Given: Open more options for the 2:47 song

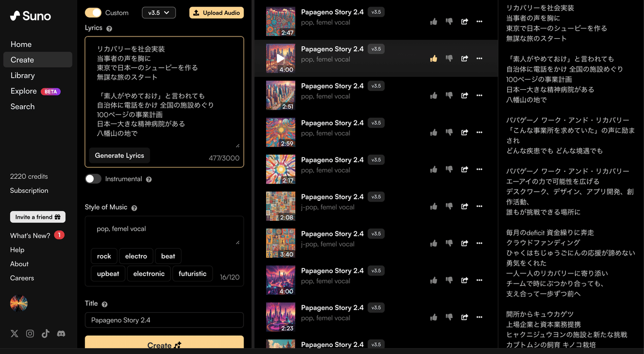Looking at the screenshot, I should coord(479,21).
